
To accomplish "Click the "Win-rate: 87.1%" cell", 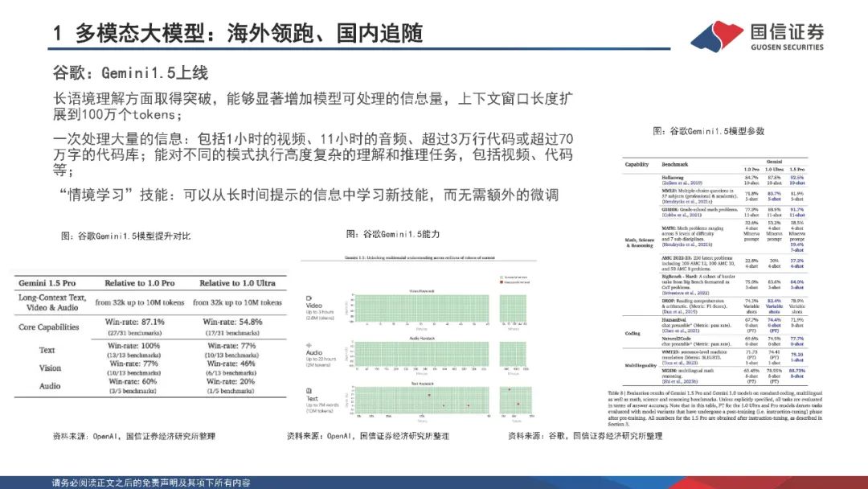I will point(134,322).
